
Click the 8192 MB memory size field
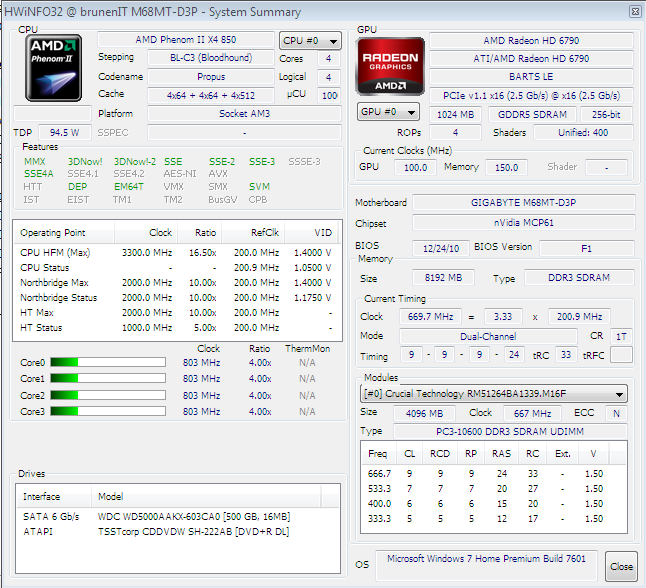point(443,278)
